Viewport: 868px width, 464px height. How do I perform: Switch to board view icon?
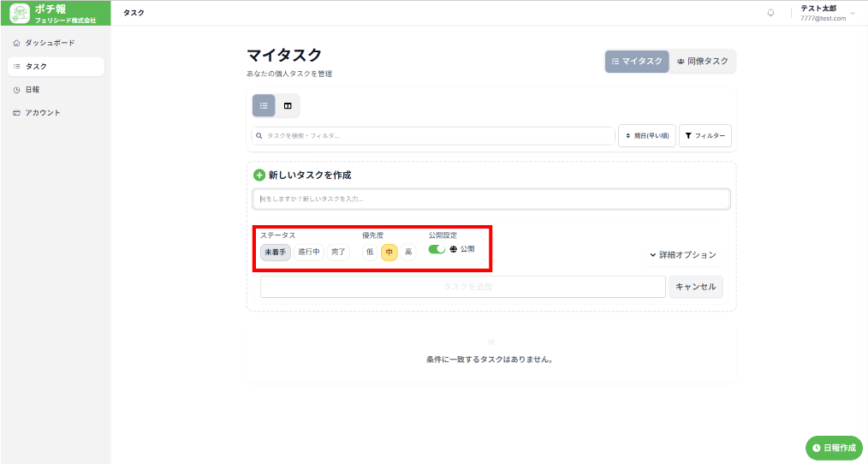pyautogui.click(x=288, y=105)
